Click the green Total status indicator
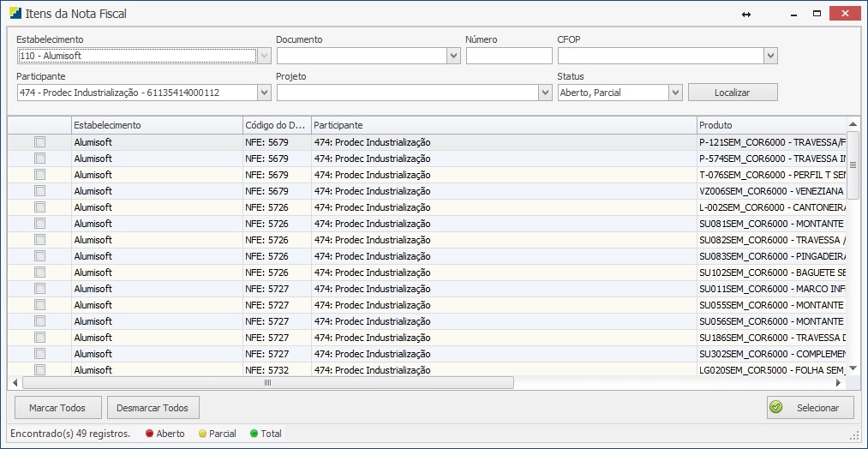Viewport: 868px width, 449px height. [x=254, y=434]
